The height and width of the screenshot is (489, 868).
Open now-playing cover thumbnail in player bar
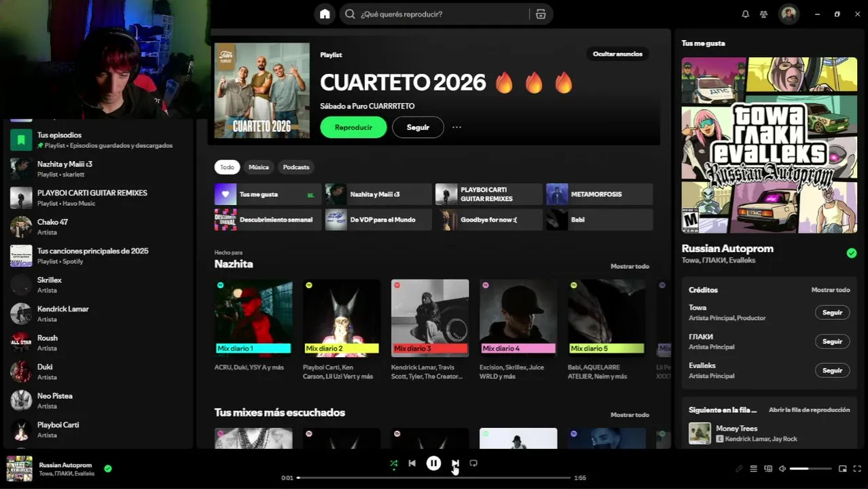(x=19, y=469)
